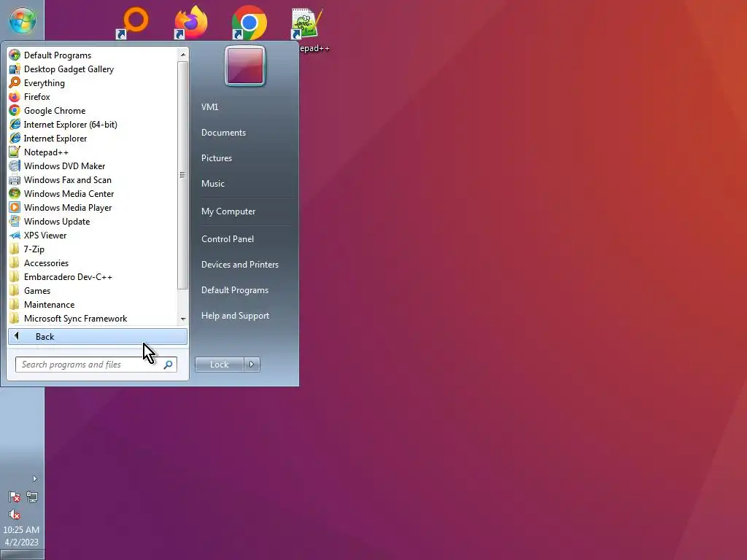Click programs list scrollbar down arrow
747x560 pixels.
click(183, 319)
